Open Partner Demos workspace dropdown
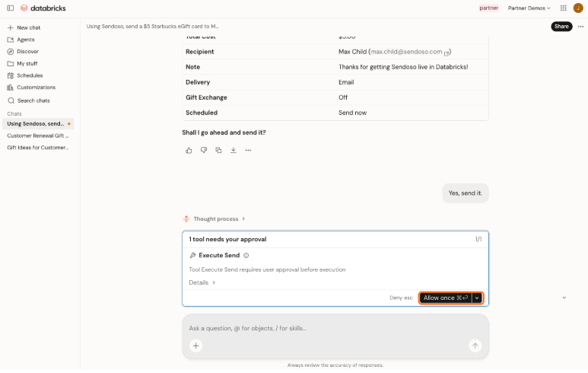 coord(529,8)
